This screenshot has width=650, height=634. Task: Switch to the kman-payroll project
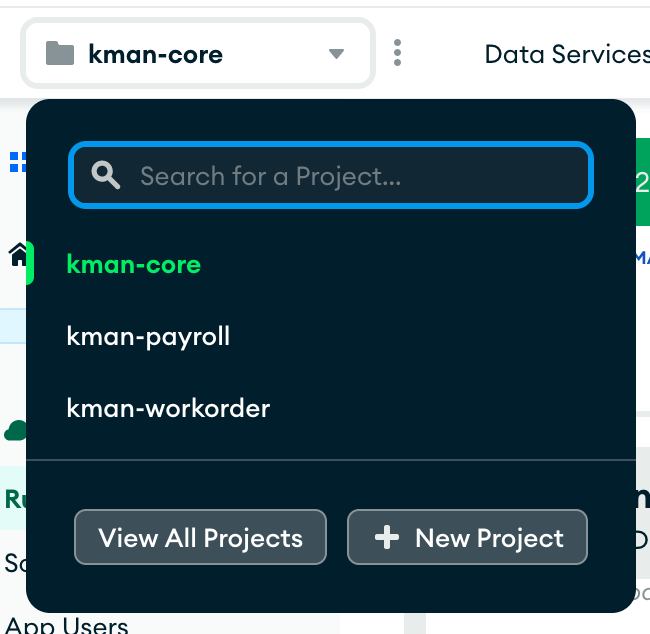[x=148, y=336]
